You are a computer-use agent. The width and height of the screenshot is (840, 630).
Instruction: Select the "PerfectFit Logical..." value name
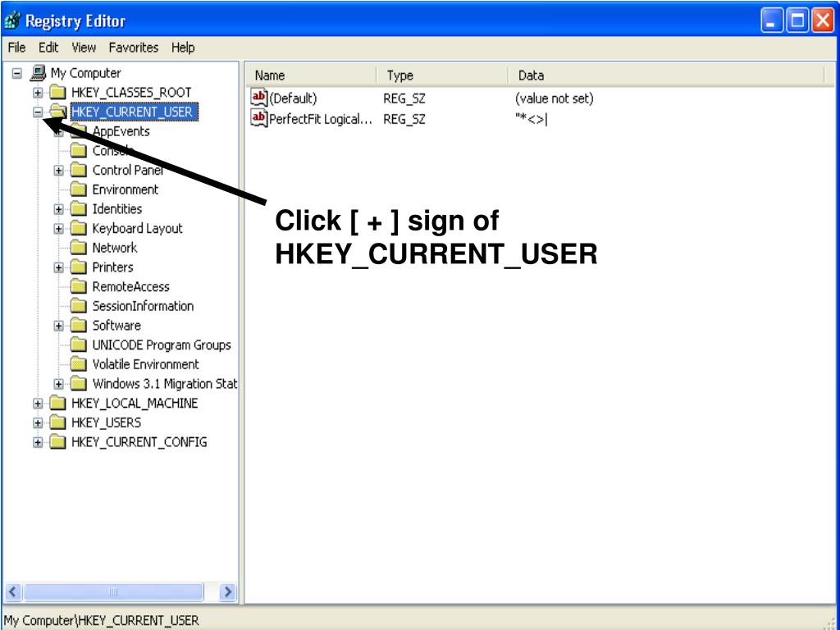[321, 118]
